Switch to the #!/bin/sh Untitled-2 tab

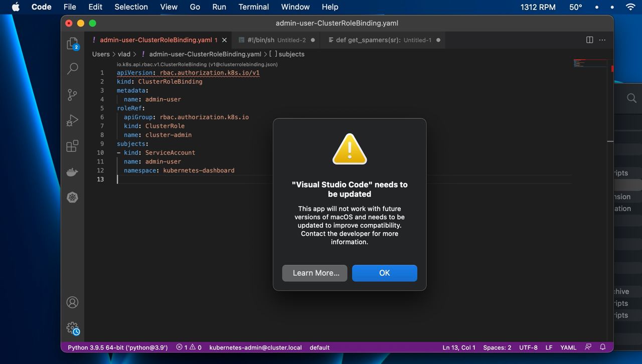[277, 40]
